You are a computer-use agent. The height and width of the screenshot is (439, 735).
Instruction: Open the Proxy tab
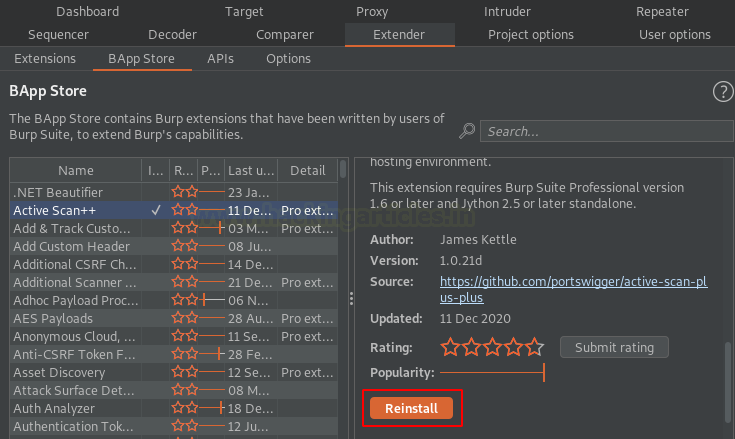(372, 12)
